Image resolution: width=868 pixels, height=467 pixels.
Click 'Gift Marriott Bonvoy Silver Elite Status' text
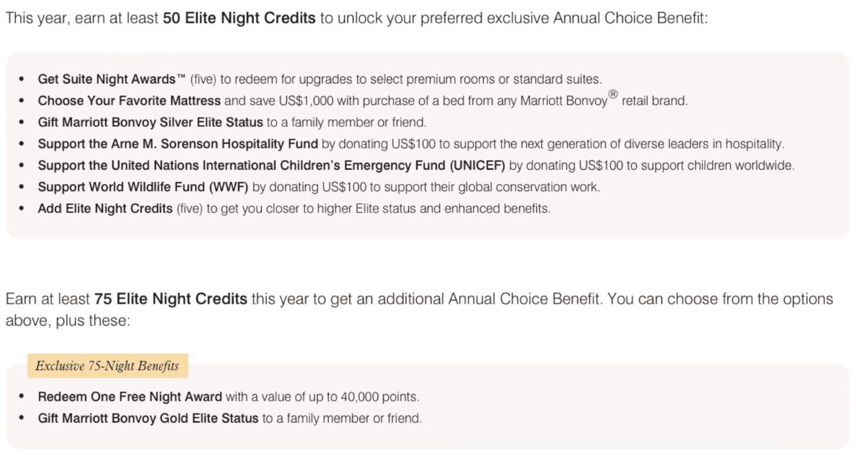tap(150, 122)
